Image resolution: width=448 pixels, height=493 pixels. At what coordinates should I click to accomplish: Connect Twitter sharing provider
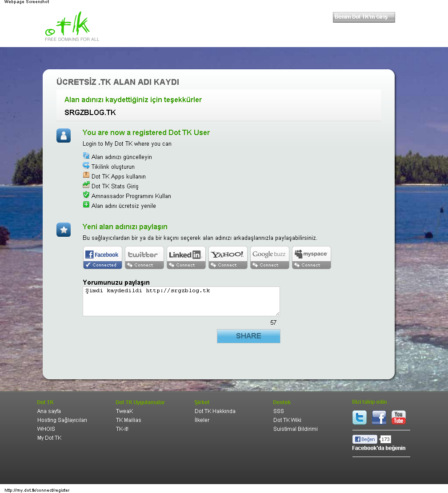tap(144, 258)
